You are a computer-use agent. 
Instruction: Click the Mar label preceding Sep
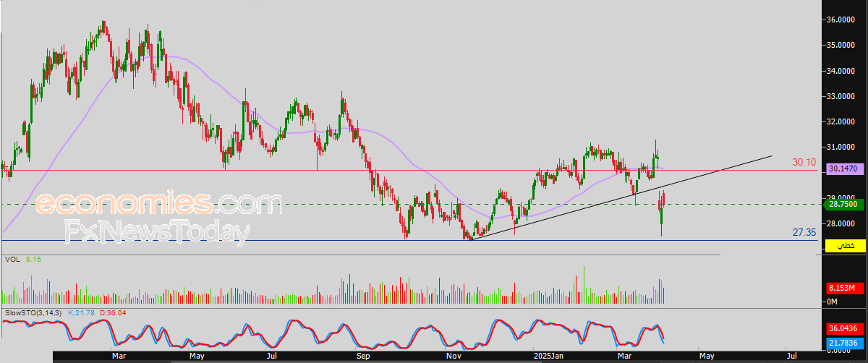point(118,356)
